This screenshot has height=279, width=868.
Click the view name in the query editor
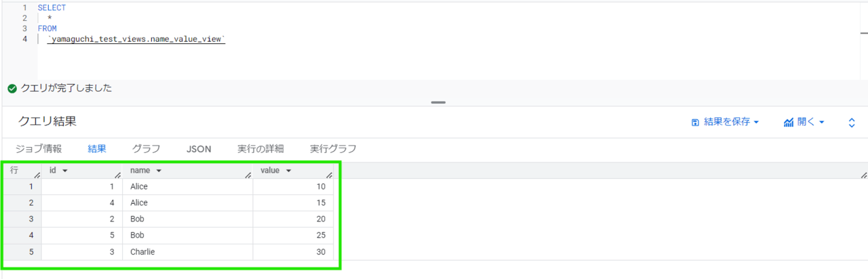(x=136, y=40)
